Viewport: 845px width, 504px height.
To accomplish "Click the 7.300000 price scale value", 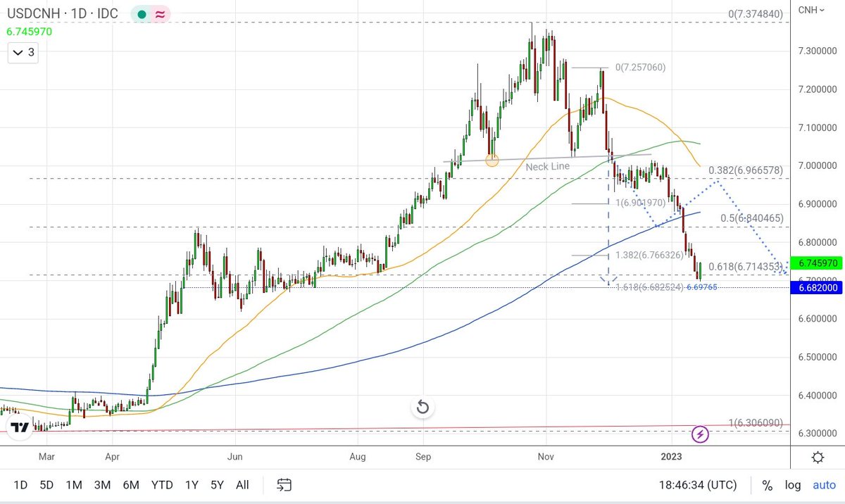I will click(819, 51).
